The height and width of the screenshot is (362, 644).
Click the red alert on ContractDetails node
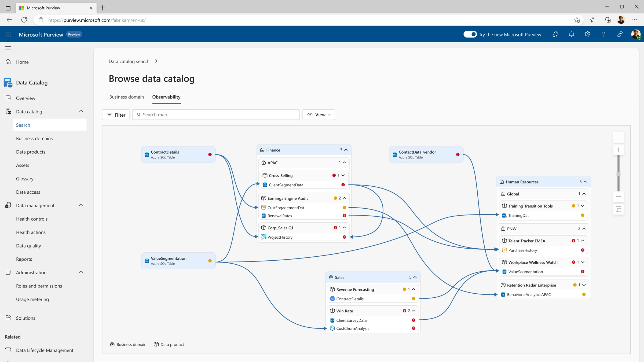tap(210, 154)
